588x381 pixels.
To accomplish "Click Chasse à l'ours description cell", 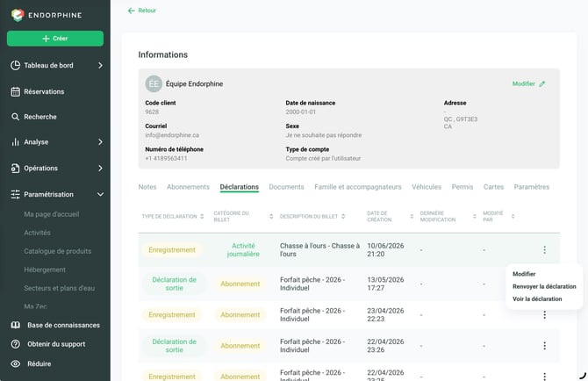I will (319, 249).
